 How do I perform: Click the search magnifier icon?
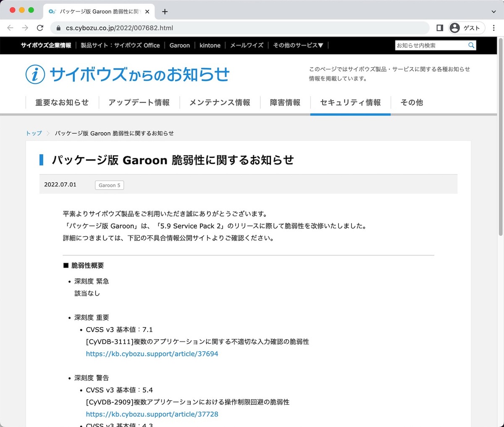pos(471,45)
